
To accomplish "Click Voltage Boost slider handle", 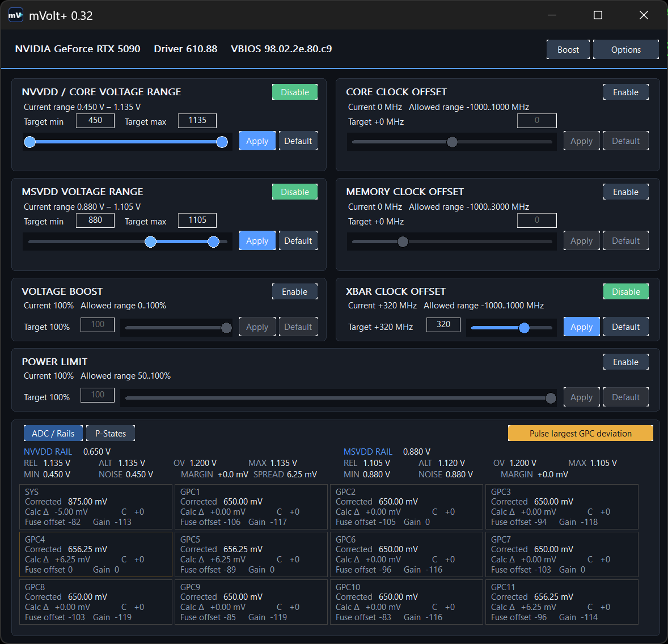I will pos(227,328).
